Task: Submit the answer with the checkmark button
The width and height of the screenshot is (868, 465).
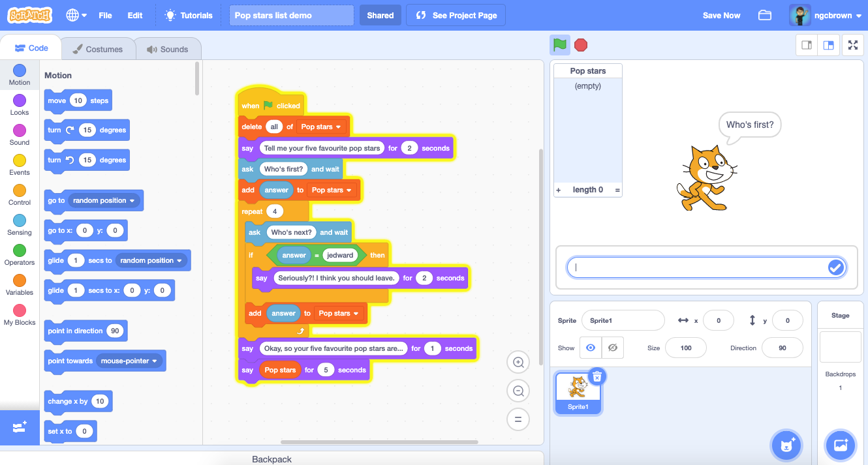Action: (x=835, y=267)
